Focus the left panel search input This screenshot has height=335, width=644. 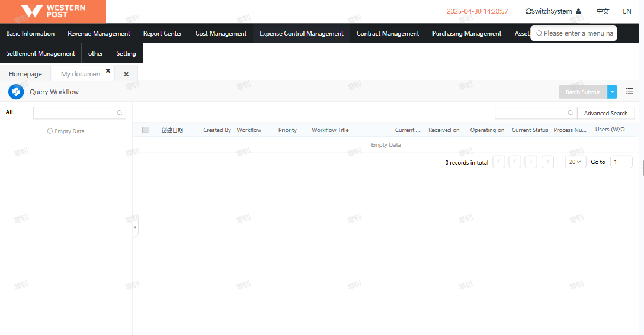click(79, 113)
